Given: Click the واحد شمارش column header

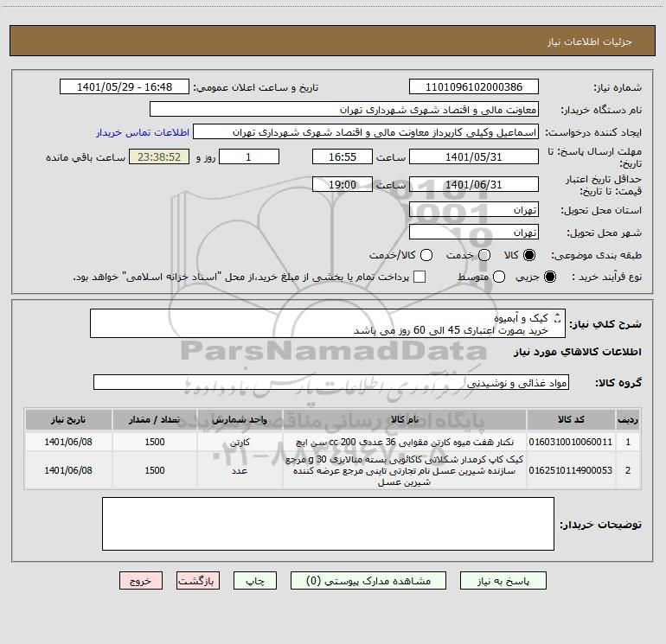Looking at the screenshot, I should [x=240, y=420].
